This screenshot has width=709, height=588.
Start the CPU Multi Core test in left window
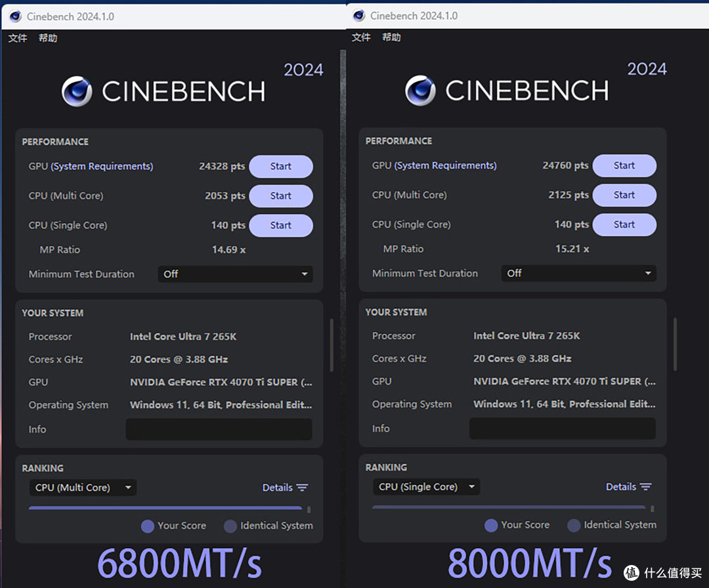click(x=281, y=196)
